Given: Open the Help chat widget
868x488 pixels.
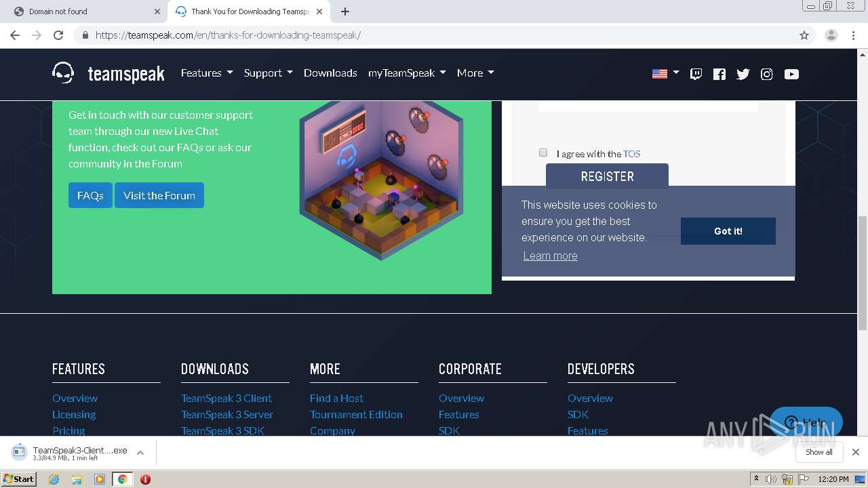Looking at the screenshot, I should coord(806,422).
